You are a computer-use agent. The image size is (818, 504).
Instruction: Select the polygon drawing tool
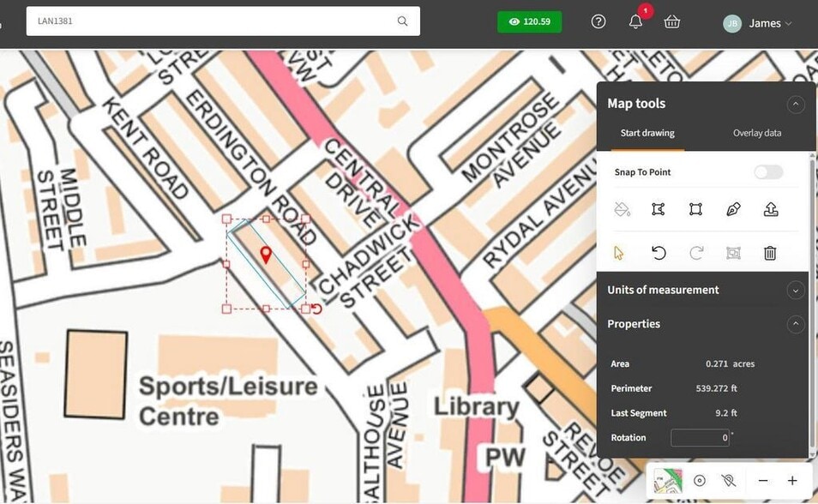click(x=658, y=209)
